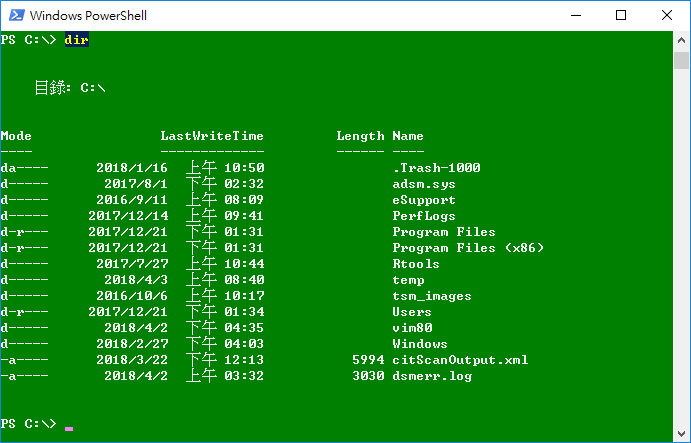
Task: Minimize the Windows PowerShell window
Action: (576, 15)
